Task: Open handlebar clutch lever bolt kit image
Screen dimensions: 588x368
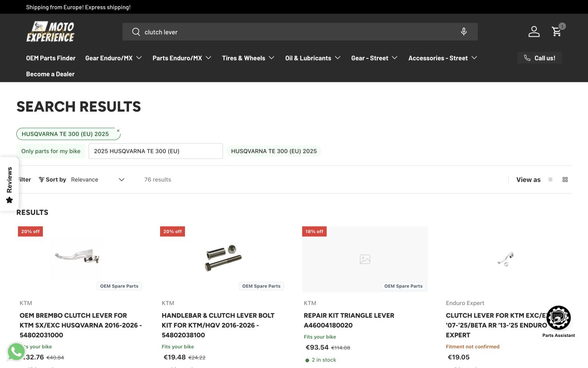Action: (x=223, y=258)
